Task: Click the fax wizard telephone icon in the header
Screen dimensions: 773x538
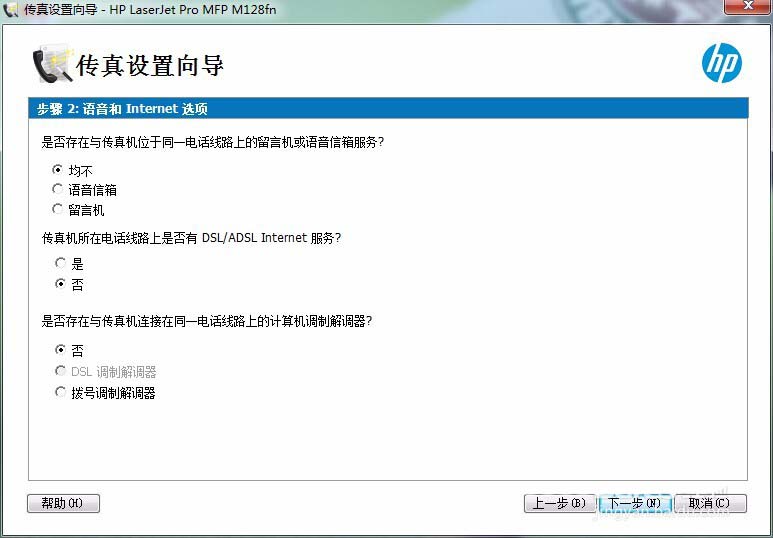Action: coord(53,64)
